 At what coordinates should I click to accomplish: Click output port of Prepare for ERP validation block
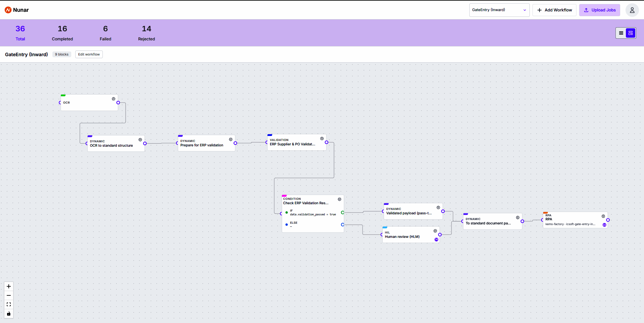coord(235,143)
